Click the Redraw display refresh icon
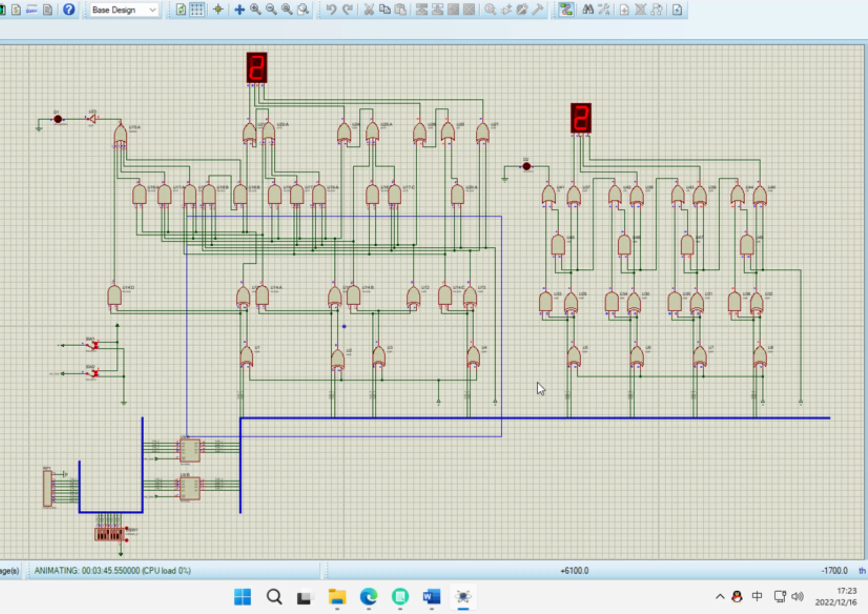Image resolution: width=868 pixels, height=614 pixels. pos(181,9)
